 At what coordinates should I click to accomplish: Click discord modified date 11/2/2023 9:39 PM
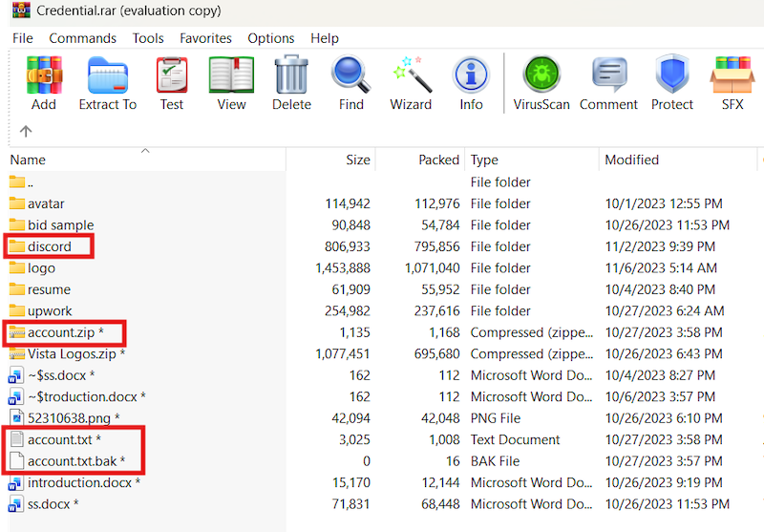[x=660, y=246]
